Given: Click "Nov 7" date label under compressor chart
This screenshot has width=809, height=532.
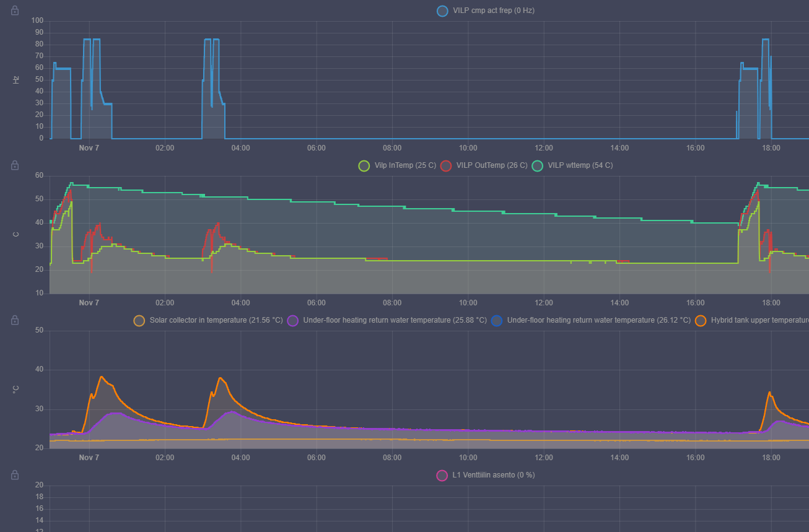Looking at the screenshot, I should click(x=89, y=148).
